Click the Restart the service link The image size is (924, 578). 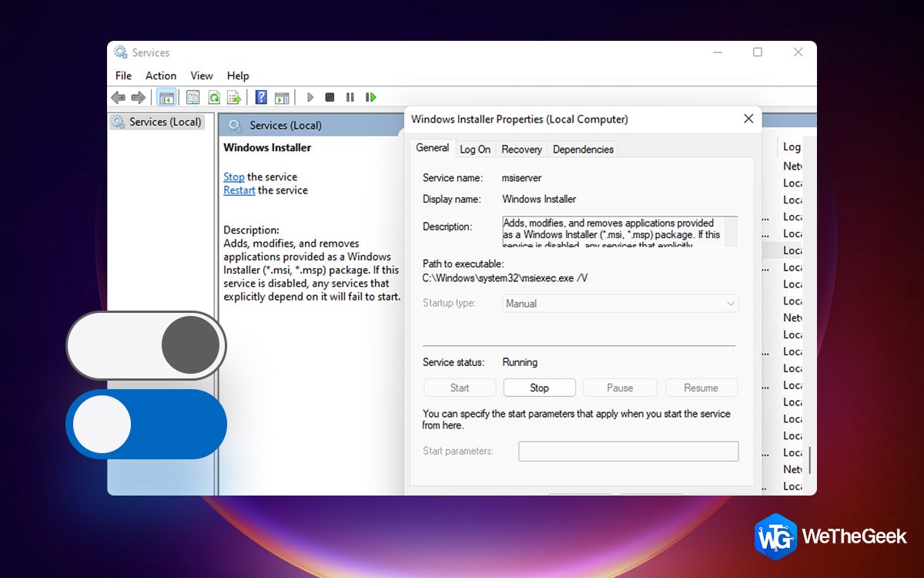(239, 190)
